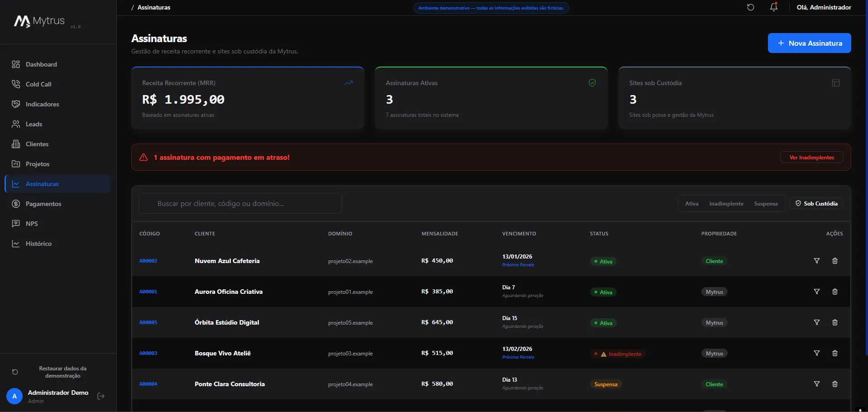Open NPS section
The height and width of the screenshot is (412, 868).
[58, 224]
